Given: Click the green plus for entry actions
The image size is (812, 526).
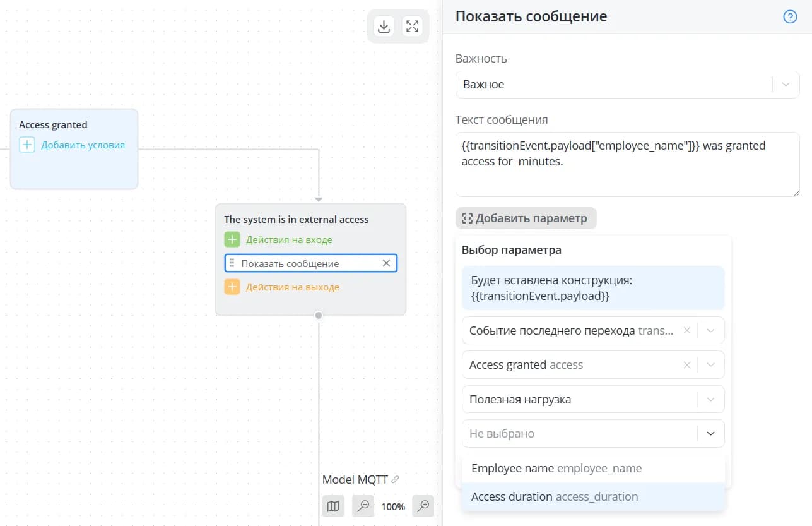Looking at the screenshot, I should tap(232, 240).
